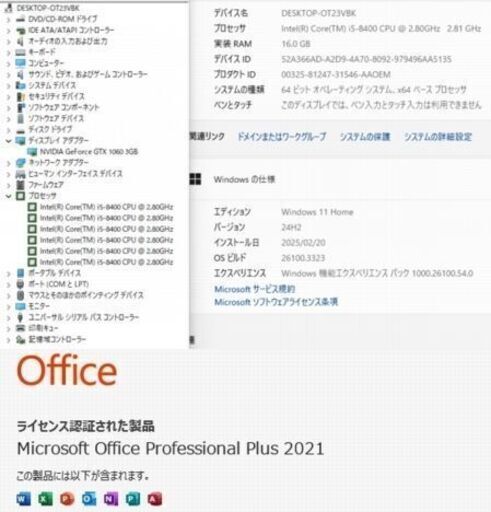Screen dimensions: 491x512
Task: Expand the DVD/CD-ROM ドライブ node
Action: pyautogui.click(x=8, y=19)
